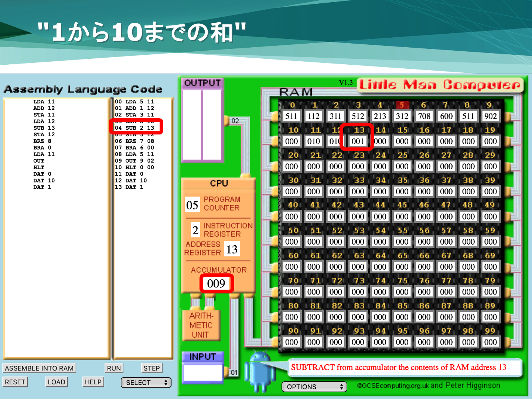Click RAM cell 9 containing 902
This screenshot has height=399, width=532.
point(490,116)
